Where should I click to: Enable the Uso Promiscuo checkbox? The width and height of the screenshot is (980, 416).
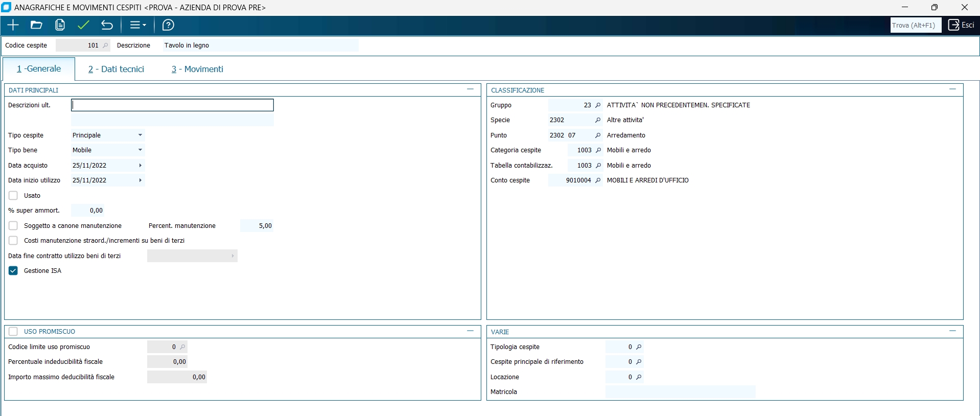pos(13,332)
